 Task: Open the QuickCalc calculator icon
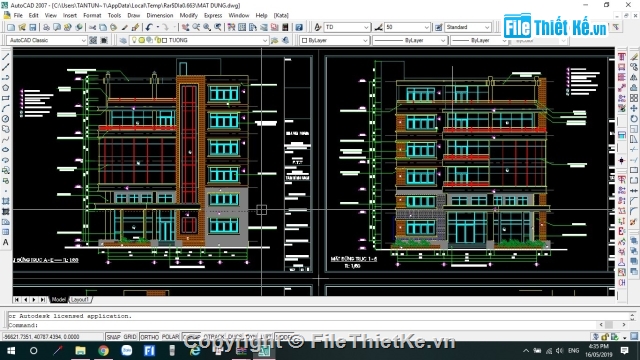click(285, 27)
